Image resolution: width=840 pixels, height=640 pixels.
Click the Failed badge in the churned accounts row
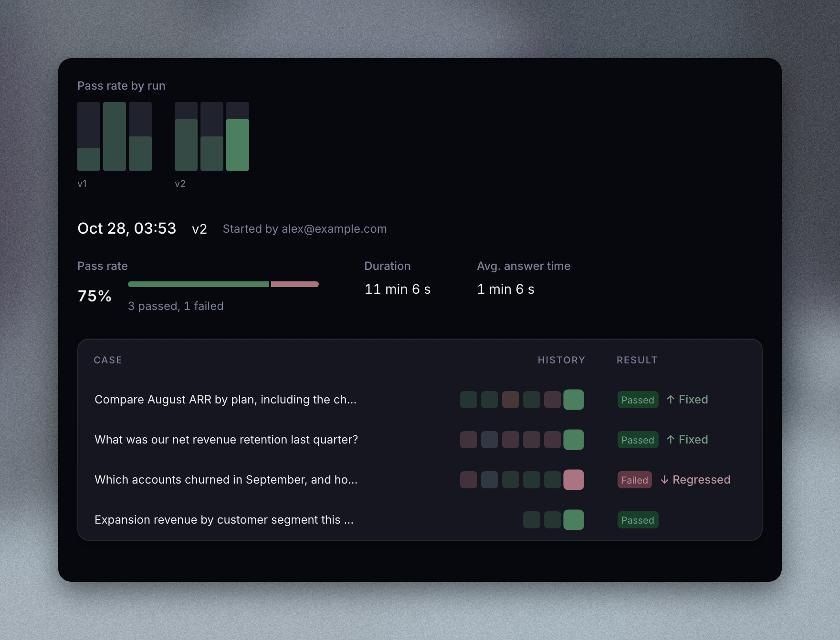point(635,480)
